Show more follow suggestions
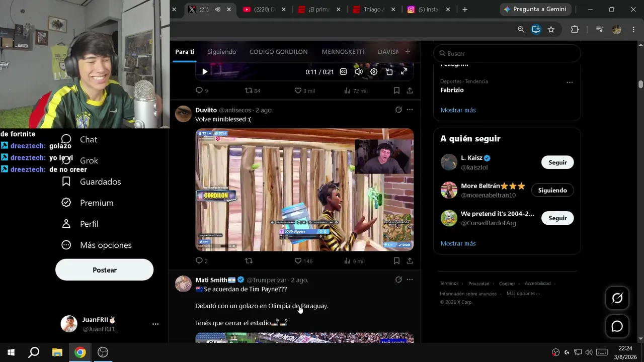Viewport: 644px width, 362px height. pyautogui.click(x=458, y=243)
